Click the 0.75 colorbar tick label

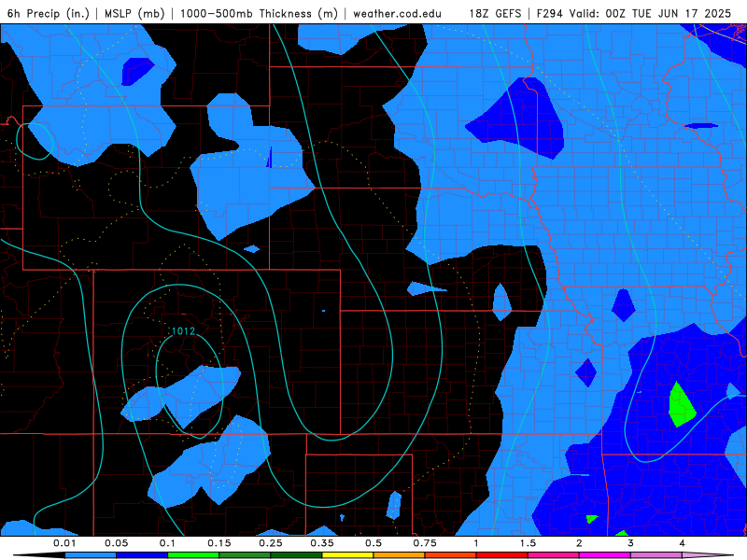[425, 543]
